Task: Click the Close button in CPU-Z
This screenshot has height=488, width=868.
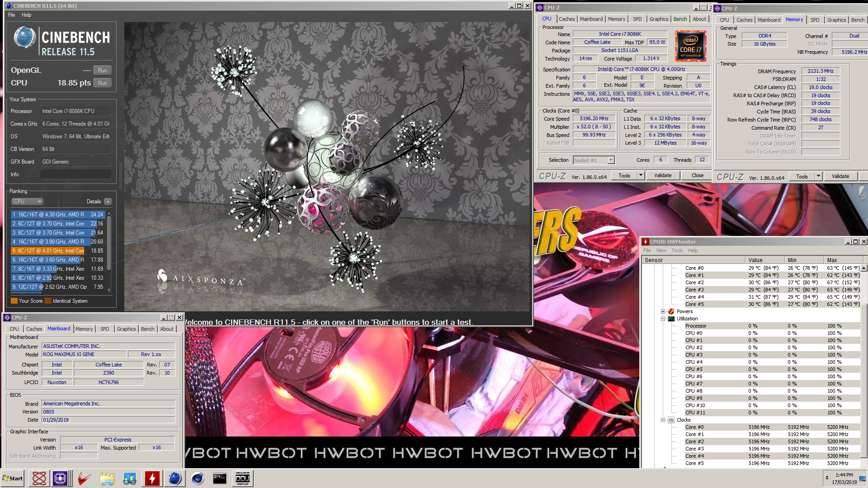Action: [x=697, y=175]
